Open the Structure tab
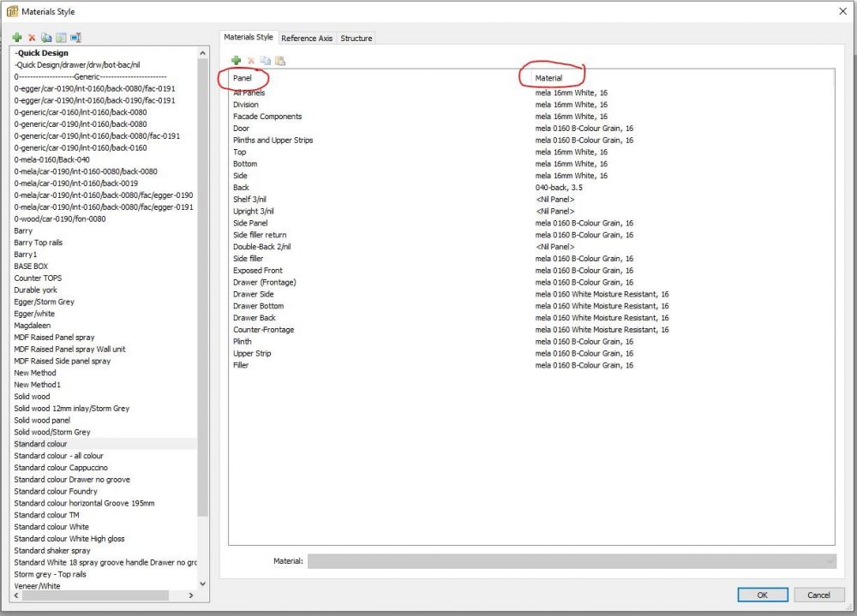This screenshot has width=857, height=616. click(356, 39)
